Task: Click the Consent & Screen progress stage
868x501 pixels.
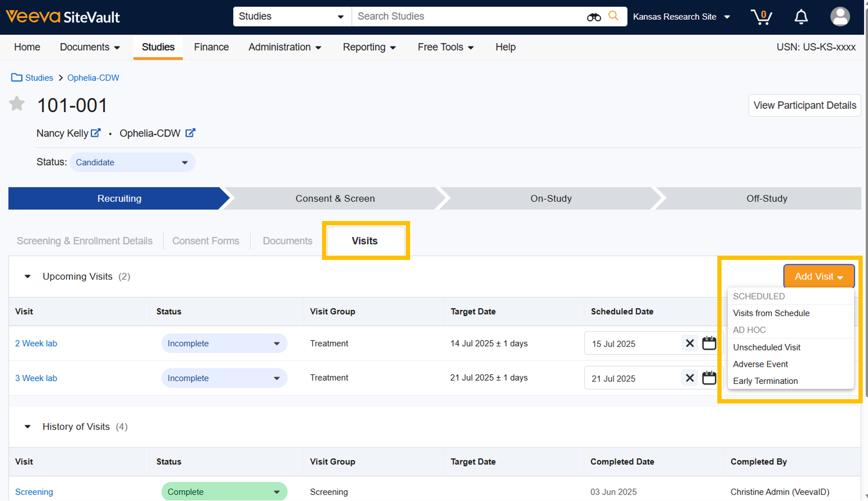Action: point(335,199)
